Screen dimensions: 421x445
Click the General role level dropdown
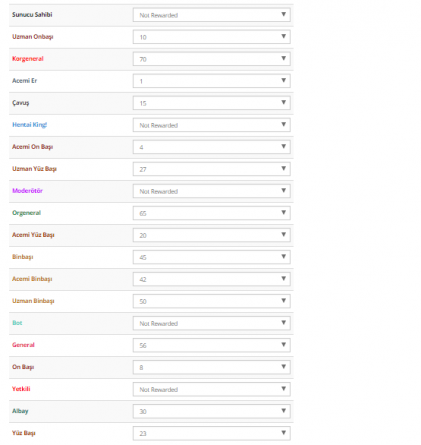211,345
